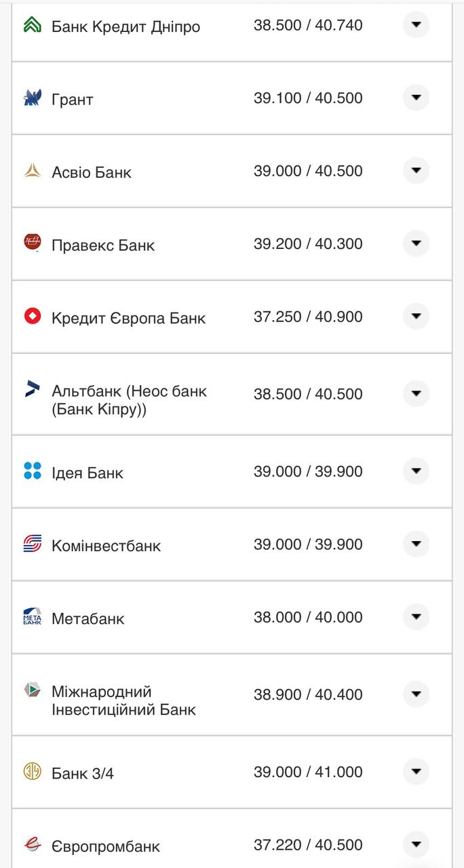Open the Європромбанк dropdown
Viewport: 464px width, 868px height.
416,844
